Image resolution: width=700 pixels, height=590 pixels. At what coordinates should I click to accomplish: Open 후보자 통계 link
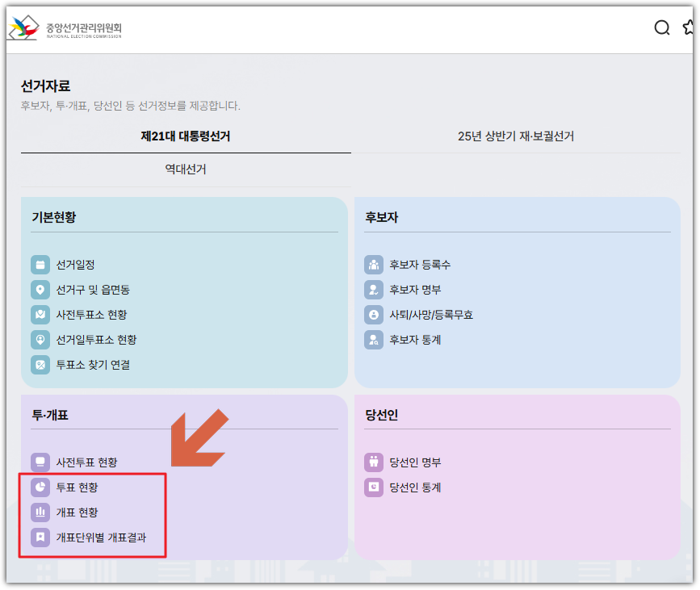coord(415,340)
